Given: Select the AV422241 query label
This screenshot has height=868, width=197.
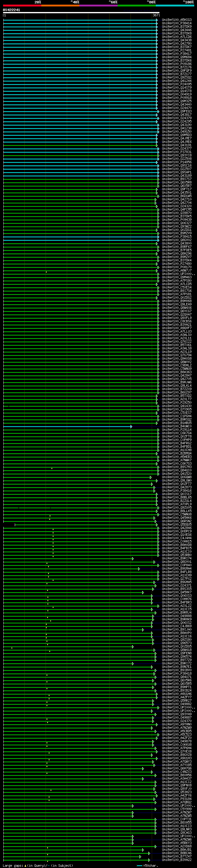Looking at the screenshot, I should click(x=11, y=10).
